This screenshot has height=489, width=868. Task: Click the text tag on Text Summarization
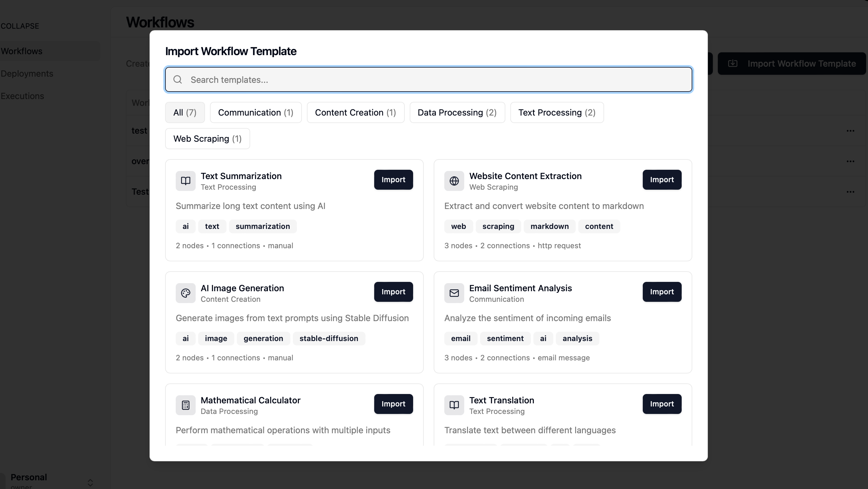pyautogui.click(x=212, y=226)
